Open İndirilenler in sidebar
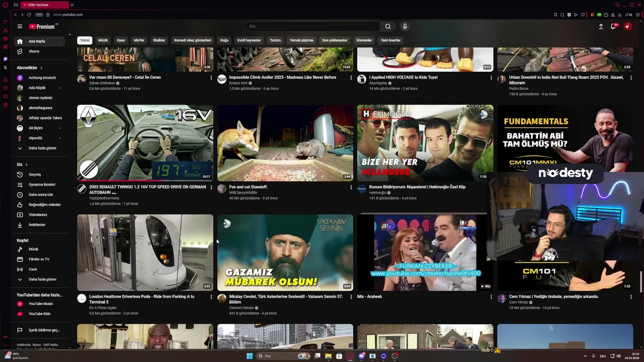This screenshot has height=362, width=644. point(39,225)
